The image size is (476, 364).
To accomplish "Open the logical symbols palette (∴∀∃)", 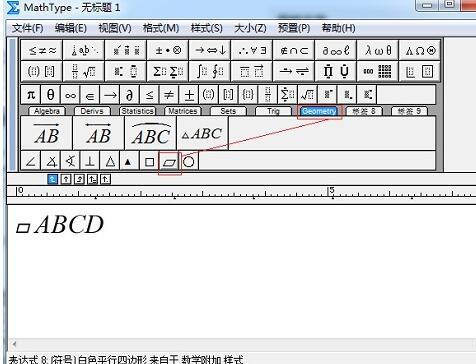I will tap(252, 50).
